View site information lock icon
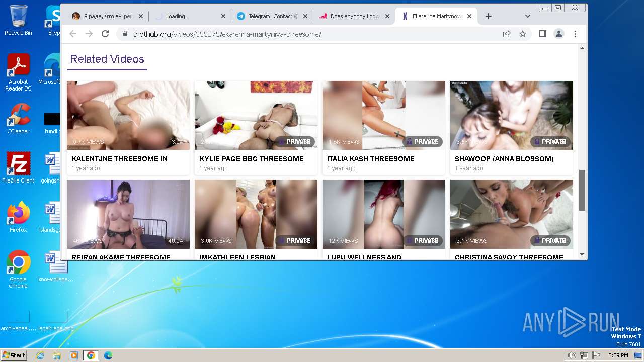 [x=125, y=34]
